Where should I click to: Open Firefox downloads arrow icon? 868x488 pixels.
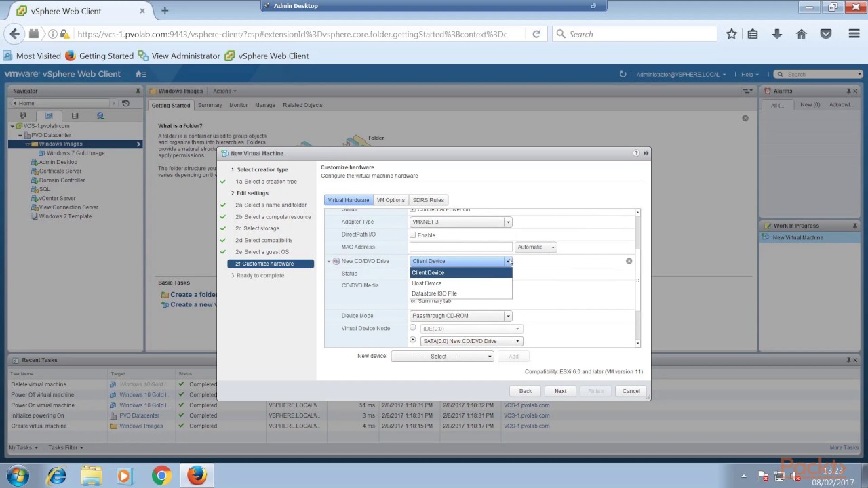(x=777, y=34)
